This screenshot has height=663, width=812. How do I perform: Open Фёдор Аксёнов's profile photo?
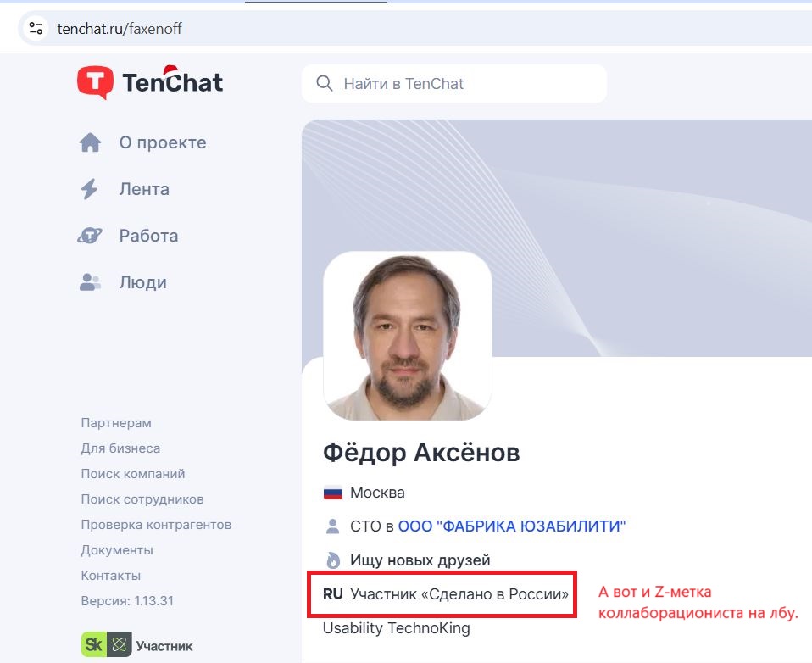[408, 336]
